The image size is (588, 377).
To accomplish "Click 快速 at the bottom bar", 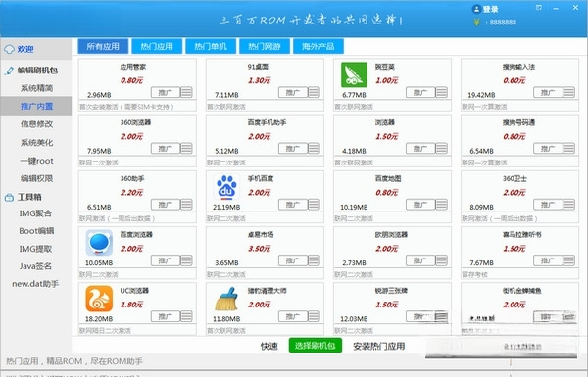I will click(269, 346).
